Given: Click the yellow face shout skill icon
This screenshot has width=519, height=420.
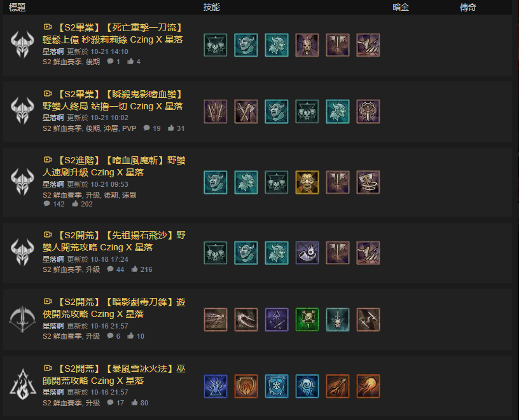Looking at the screenshot, I should [x=307, y=182].
